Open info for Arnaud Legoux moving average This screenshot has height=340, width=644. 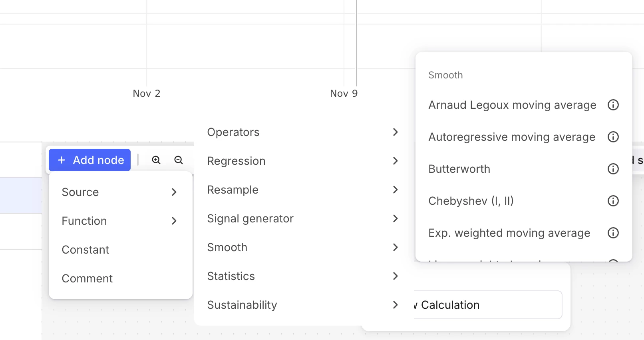tap(613, 105)
